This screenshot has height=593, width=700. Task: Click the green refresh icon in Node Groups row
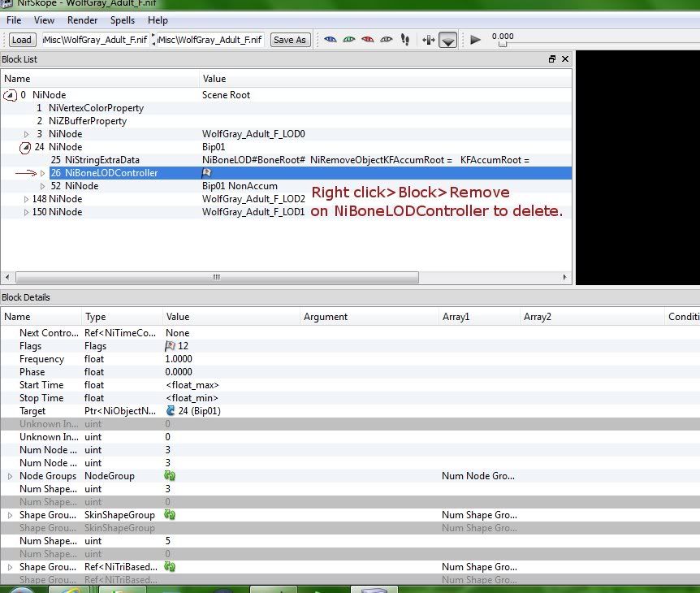click(171, 476)
